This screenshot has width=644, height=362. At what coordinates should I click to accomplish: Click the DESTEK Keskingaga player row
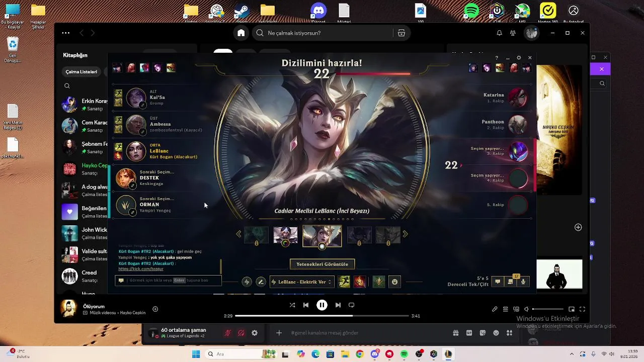click(161, 178)
